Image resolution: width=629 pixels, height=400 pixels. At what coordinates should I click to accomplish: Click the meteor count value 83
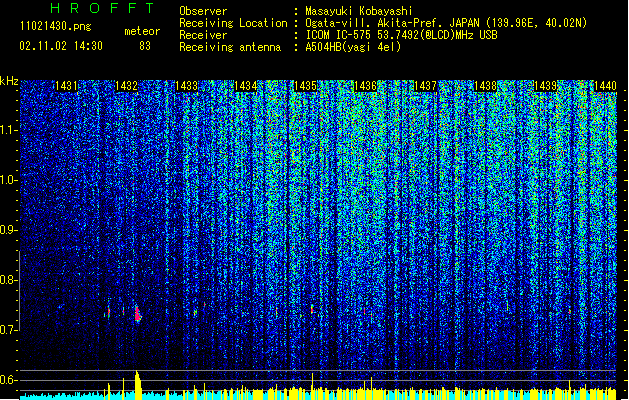pos(145,46)
